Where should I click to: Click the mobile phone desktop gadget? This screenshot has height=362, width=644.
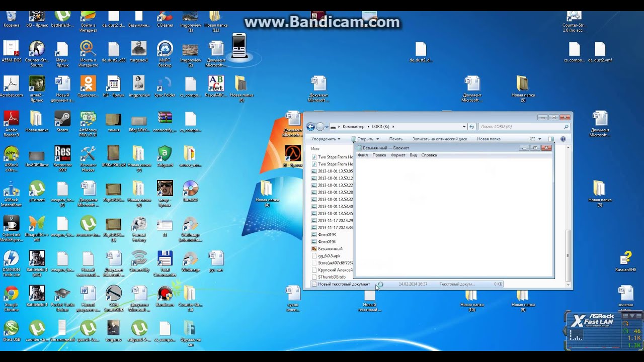(239, 46)
